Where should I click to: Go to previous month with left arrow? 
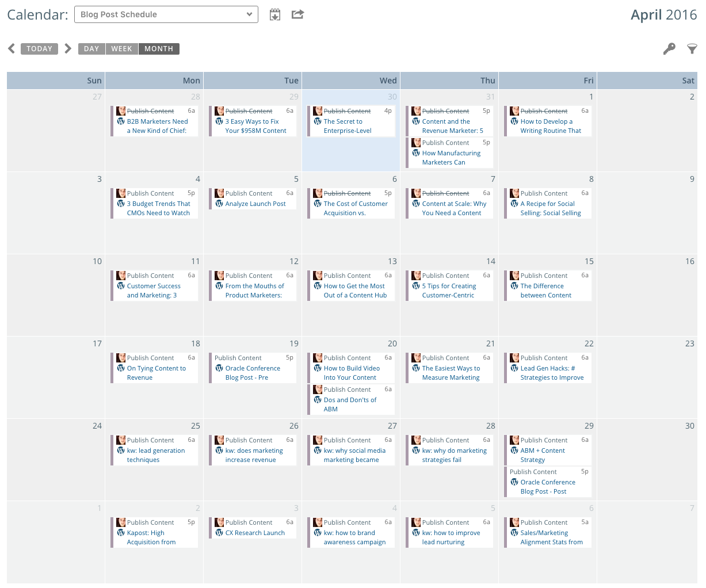(12, 48)
